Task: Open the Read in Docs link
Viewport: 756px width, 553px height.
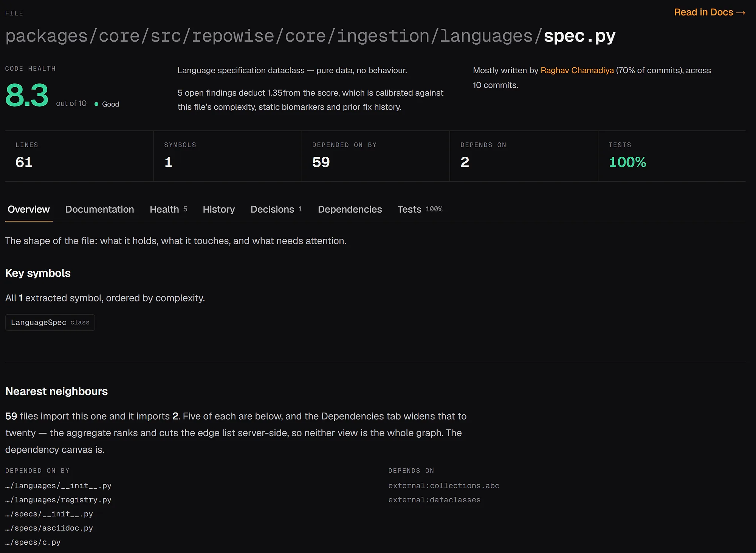Action: coord(710,12)
